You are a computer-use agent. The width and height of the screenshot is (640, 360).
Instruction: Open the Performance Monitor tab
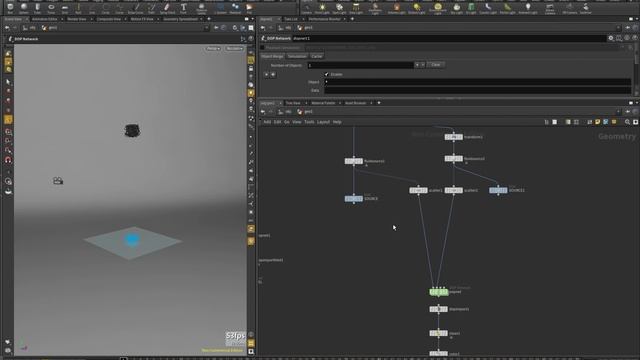coord(324,19)
